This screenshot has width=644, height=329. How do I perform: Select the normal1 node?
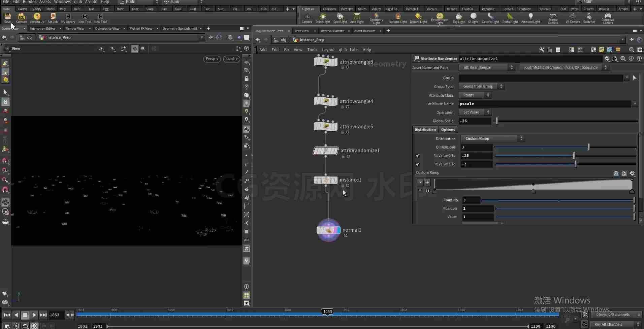pos(328,230)
